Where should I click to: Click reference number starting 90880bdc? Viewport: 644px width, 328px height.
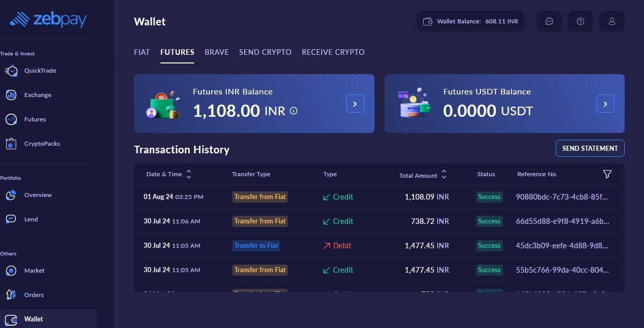pos(562,197)
